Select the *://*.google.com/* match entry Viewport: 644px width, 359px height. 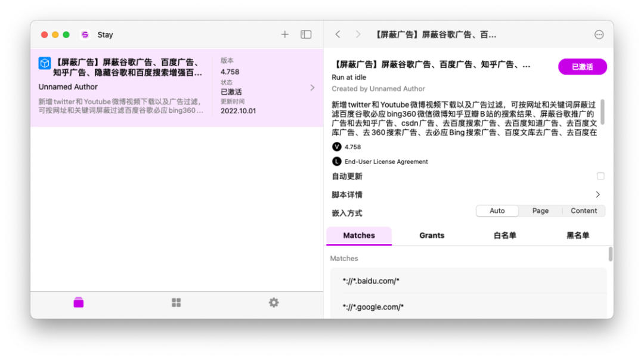click(x=469, y=307)
